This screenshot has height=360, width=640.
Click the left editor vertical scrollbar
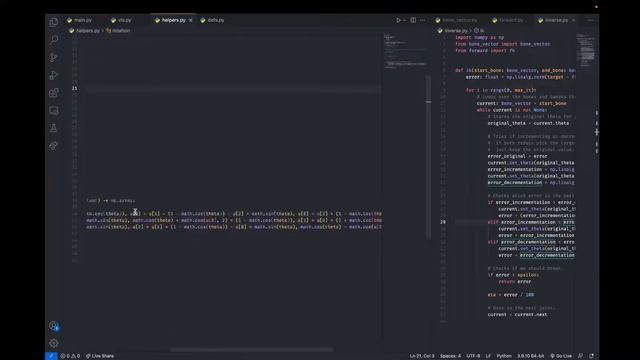pos(428,157)
